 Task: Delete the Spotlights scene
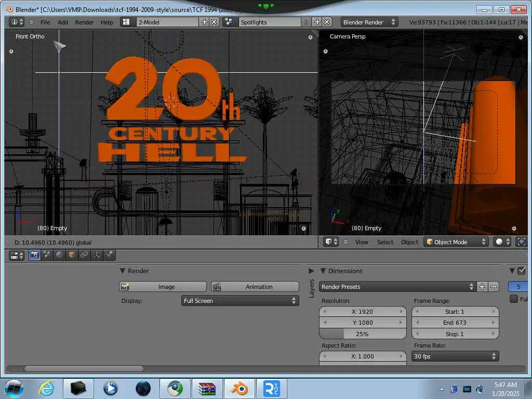[x=327, y=22]
